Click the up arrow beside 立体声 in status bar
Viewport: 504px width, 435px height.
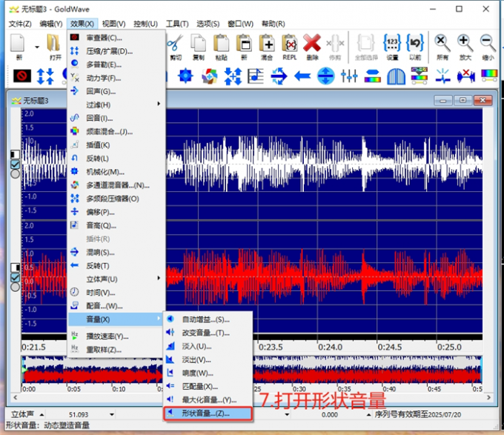42,414
